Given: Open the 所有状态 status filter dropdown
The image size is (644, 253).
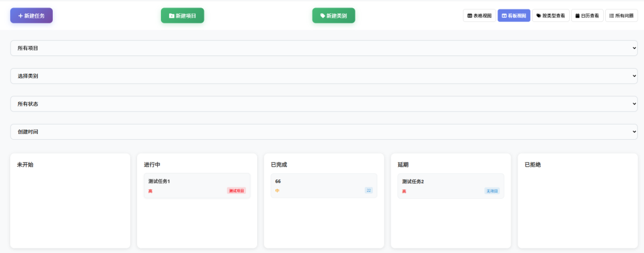Looking at the screenshot, I should pos(324,104).
